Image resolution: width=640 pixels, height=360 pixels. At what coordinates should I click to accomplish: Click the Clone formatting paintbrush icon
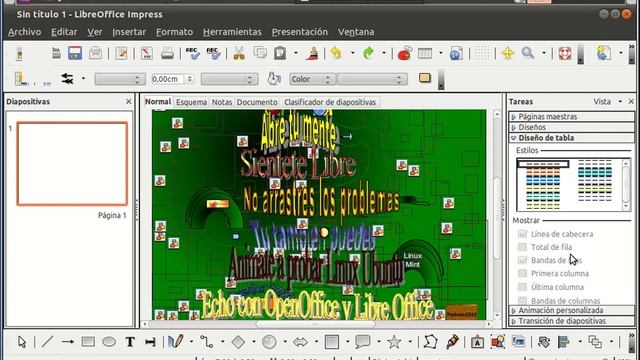coord(312,53)
